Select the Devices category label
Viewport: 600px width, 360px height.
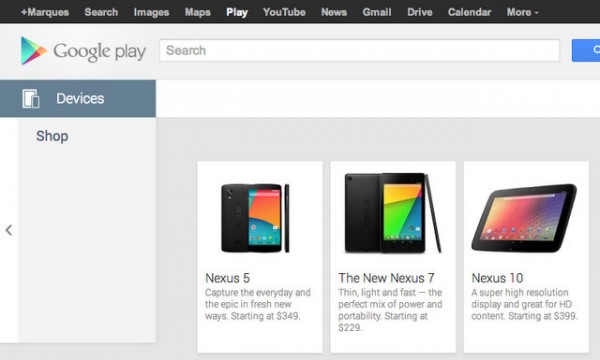[80, 99]
